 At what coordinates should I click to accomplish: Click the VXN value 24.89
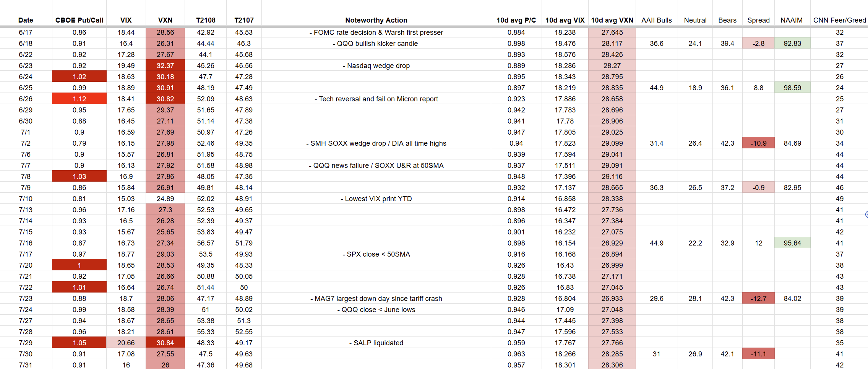pyautogui.click(x=165, y=199)
